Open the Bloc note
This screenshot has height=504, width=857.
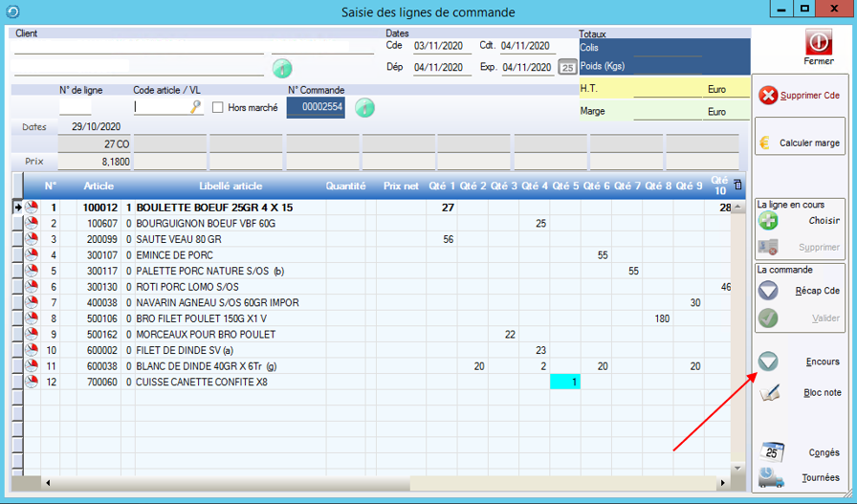pyautogui.click(x=799, y=393)
